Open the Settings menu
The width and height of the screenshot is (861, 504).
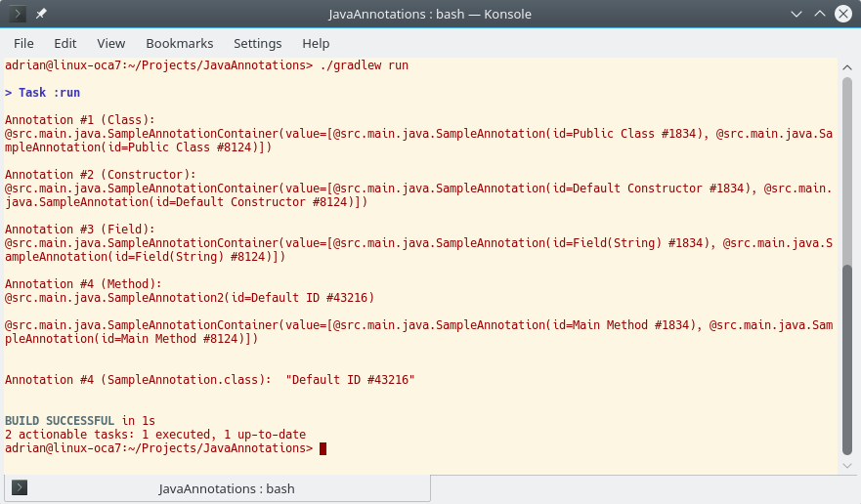click(x=258, y=43)
